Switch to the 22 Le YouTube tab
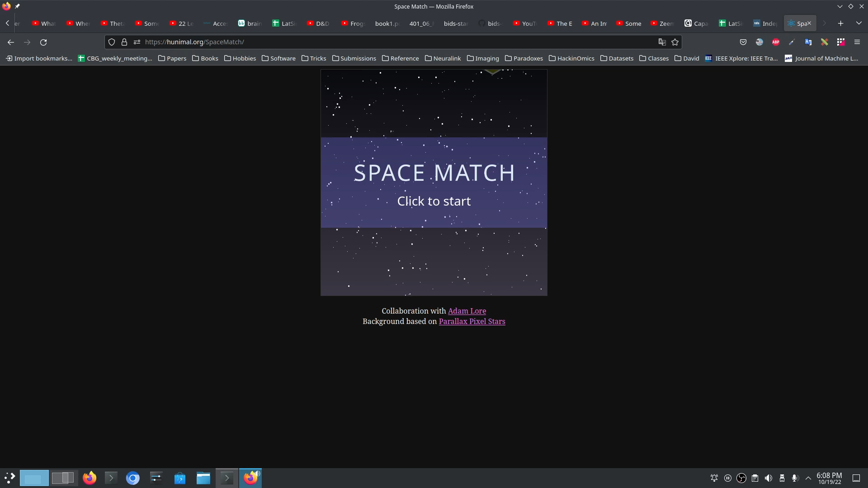The height and width of the screenshot is (488, 868). [182, 23]
